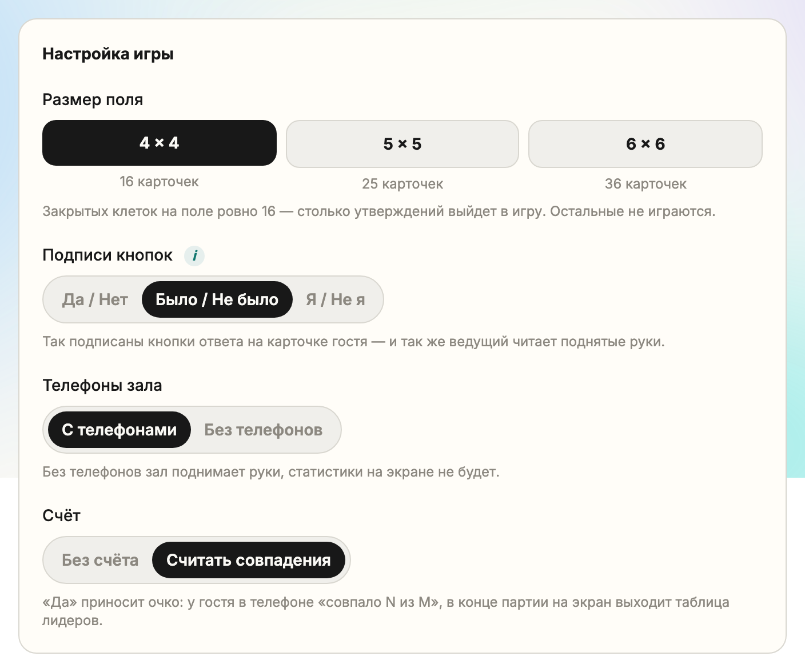805x672 pixels.
Task: Set button labels to Я / Не я
Action: [336, 299]
